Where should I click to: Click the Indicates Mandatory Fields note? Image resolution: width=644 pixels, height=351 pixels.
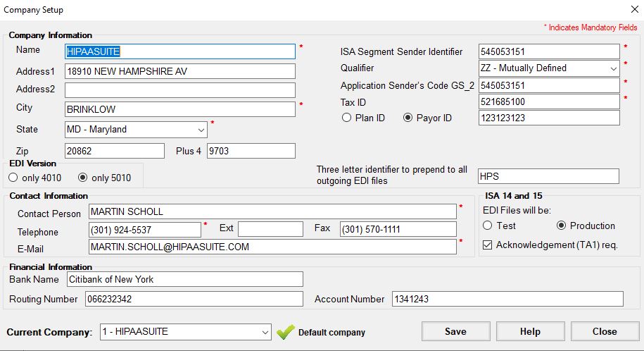click(591, 27)
